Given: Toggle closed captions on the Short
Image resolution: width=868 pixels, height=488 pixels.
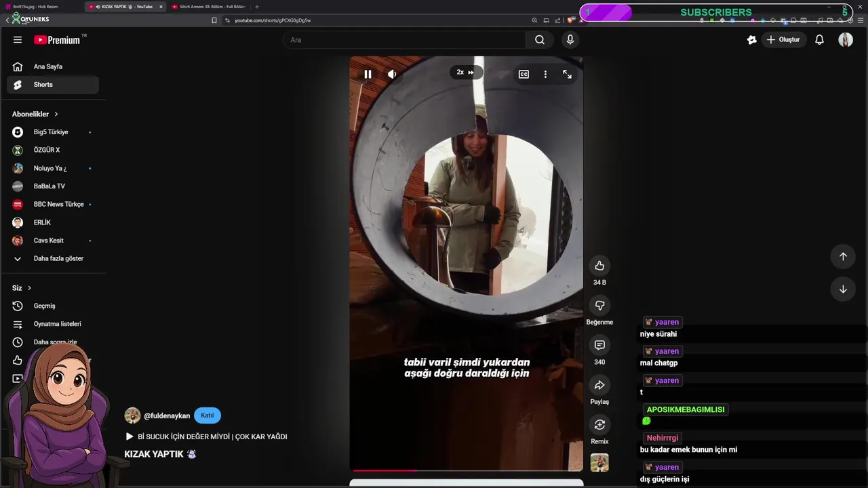Looking at the screenshot, I should pos(524,74).
